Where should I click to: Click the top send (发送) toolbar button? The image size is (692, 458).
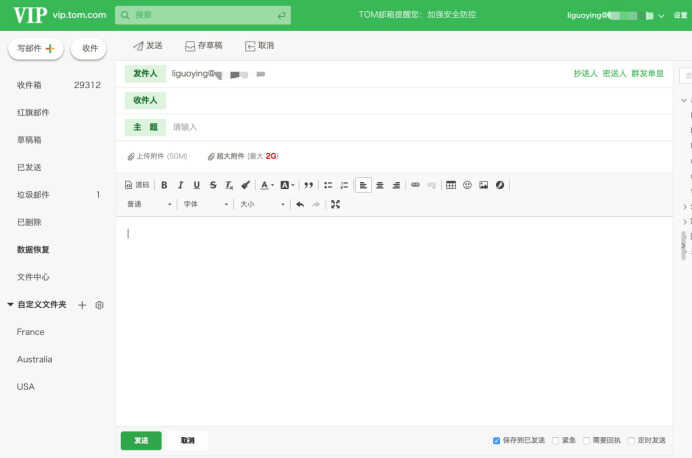point(148,45)
